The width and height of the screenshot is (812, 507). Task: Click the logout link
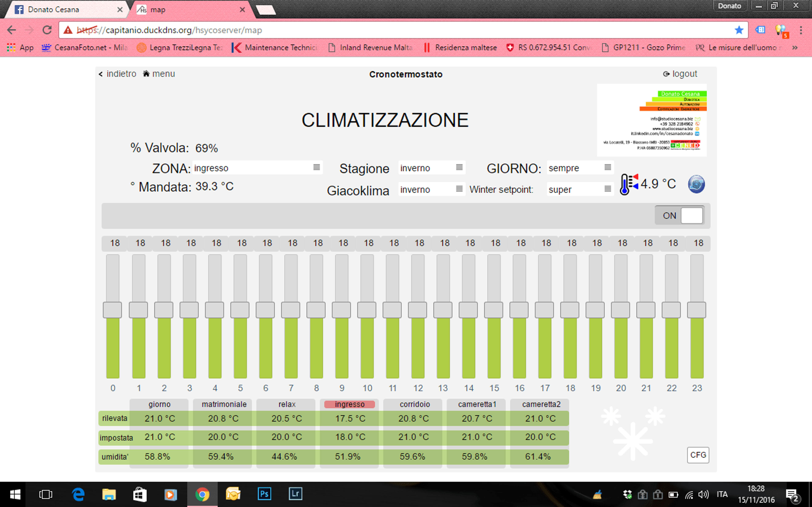[680, 74]
